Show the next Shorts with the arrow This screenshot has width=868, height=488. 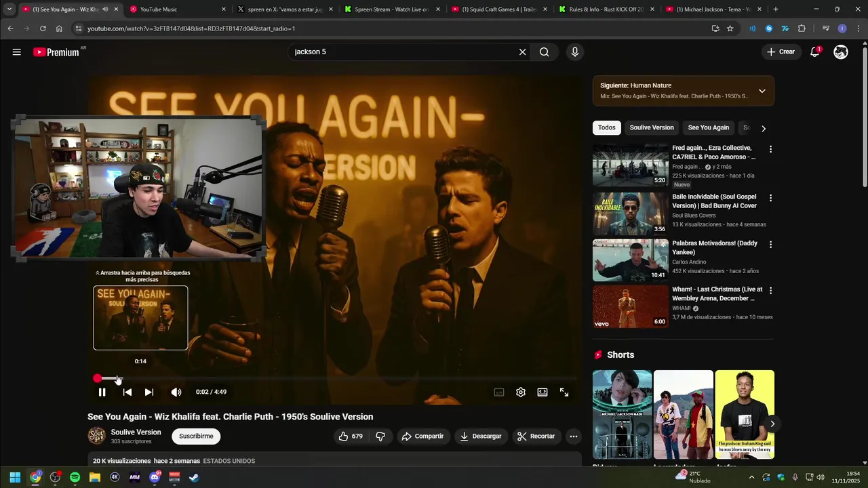click(x=772, y=424)
